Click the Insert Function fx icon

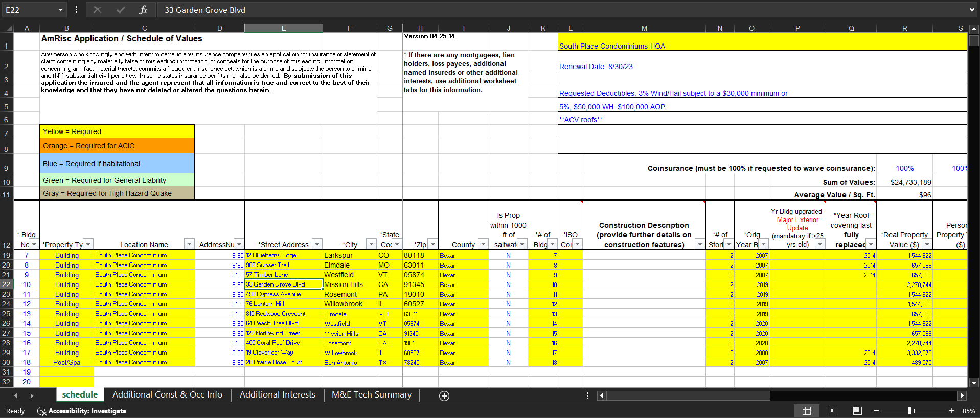[143, 10]
